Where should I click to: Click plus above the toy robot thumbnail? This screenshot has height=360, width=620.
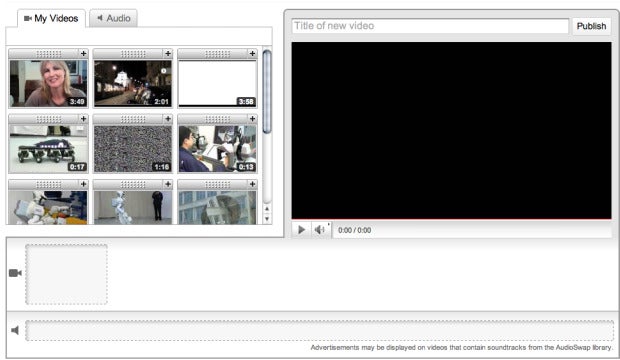83,184
